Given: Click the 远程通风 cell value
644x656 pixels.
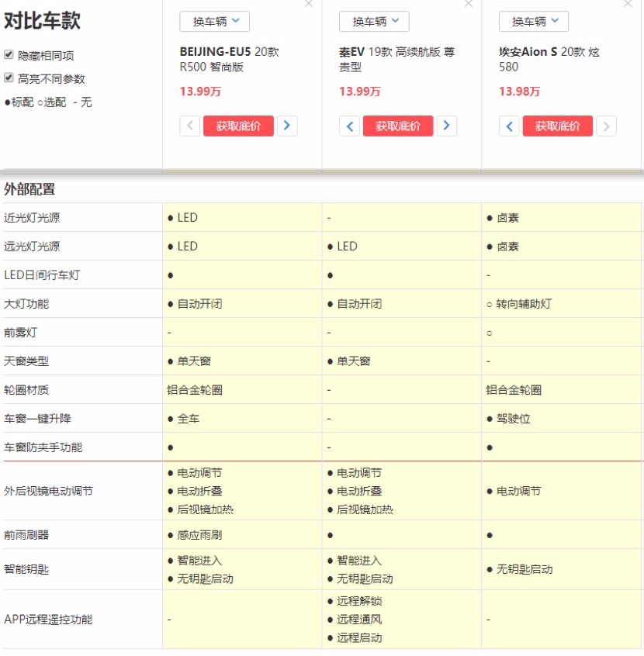Looking at the screenshot, I should 359,620.
